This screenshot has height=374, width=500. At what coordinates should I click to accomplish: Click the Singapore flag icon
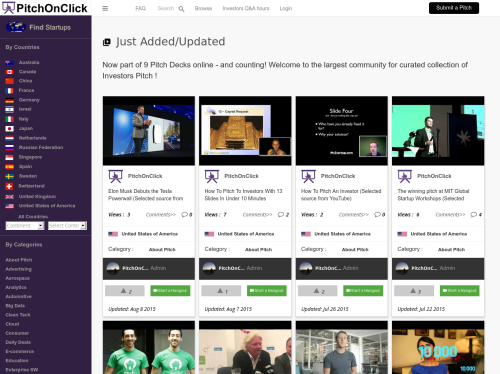[x=9, y=157]
